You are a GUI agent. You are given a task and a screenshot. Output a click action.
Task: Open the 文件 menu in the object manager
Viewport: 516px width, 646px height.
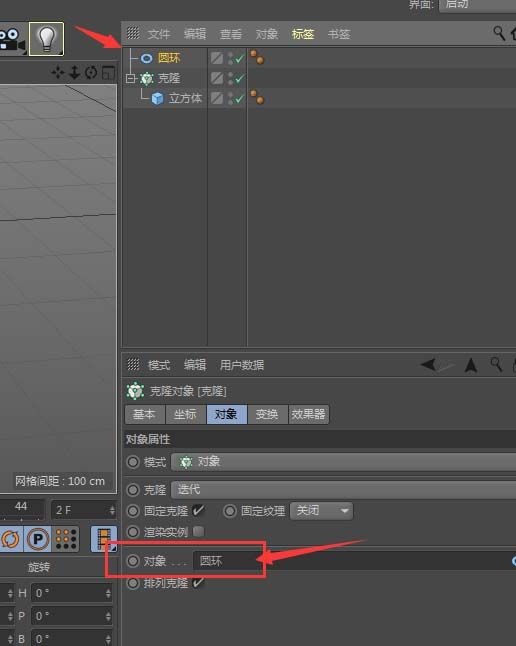coord(159,34)
